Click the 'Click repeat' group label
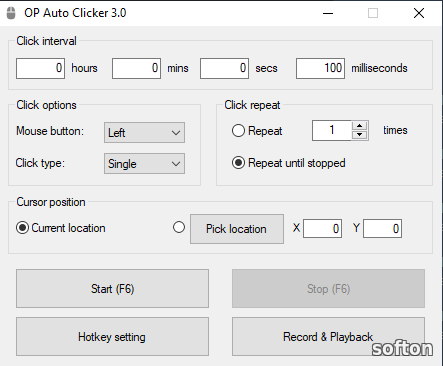The width and height of the screenshot is (443, 366). (252, 105)
